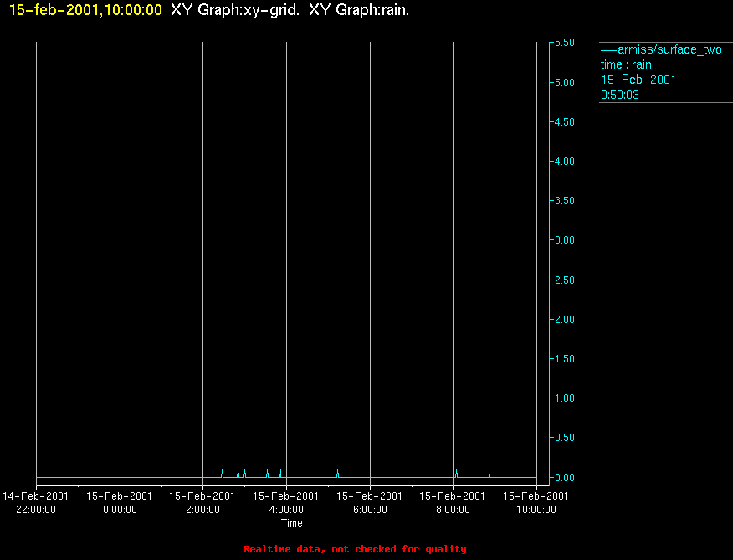733x560 pixels.
Task: Click the y-axis label 4.50
Action: [564, 121]
